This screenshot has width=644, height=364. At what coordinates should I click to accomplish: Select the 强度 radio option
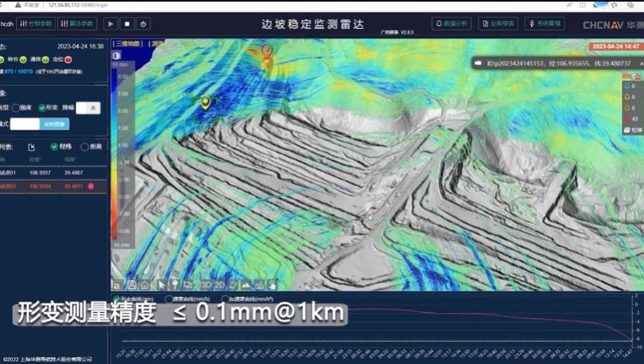click(x=16, y=107)
